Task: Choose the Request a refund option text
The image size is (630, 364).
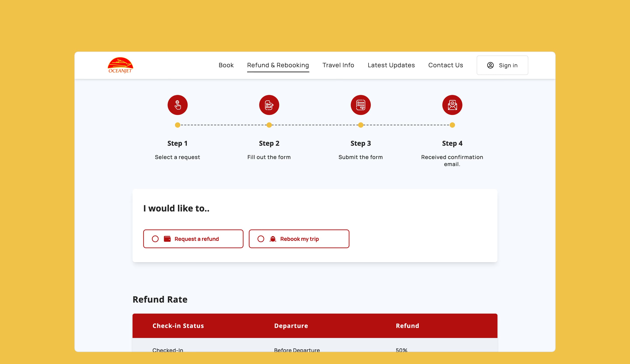Action: [196, 239]
